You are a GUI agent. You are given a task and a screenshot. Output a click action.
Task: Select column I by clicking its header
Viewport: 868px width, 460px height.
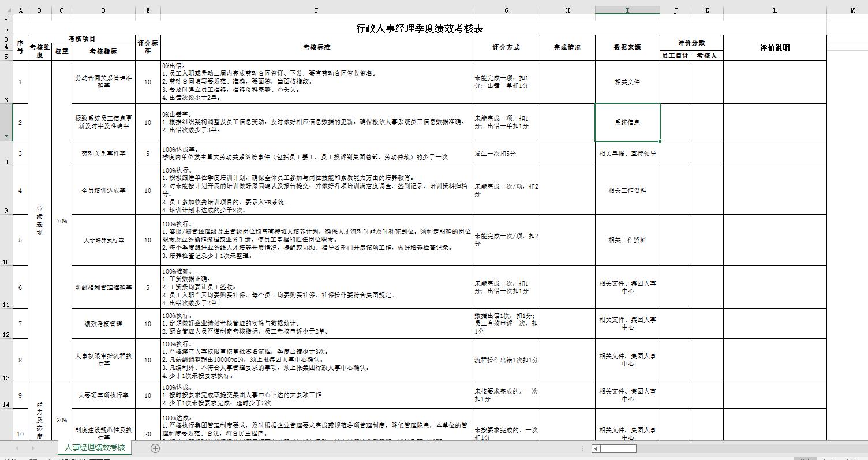[628, 10]
